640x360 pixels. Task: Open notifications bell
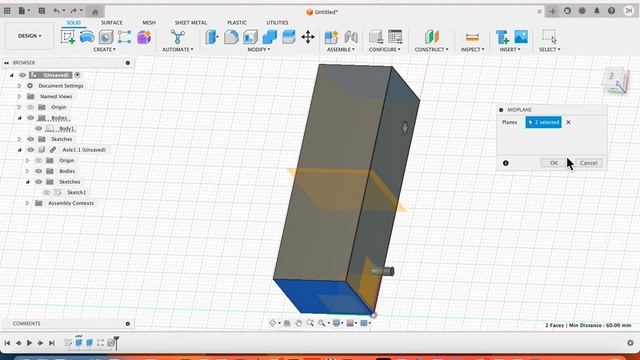click(597, 11)
